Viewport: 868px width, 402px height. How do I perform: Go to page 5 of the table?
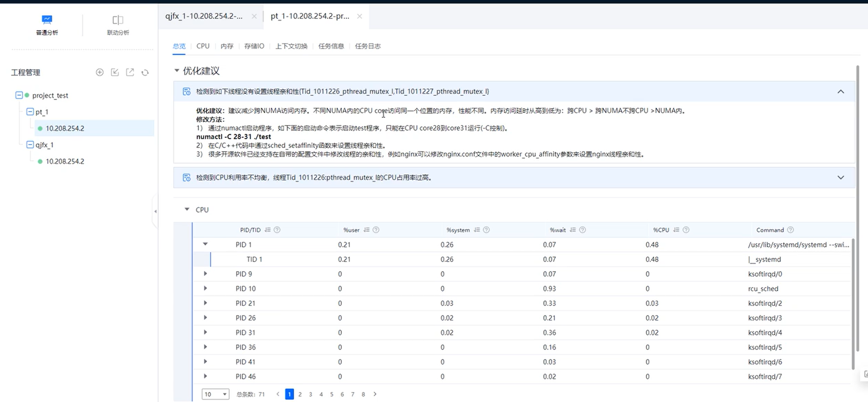pyautogui.click(x=332, y=394)
